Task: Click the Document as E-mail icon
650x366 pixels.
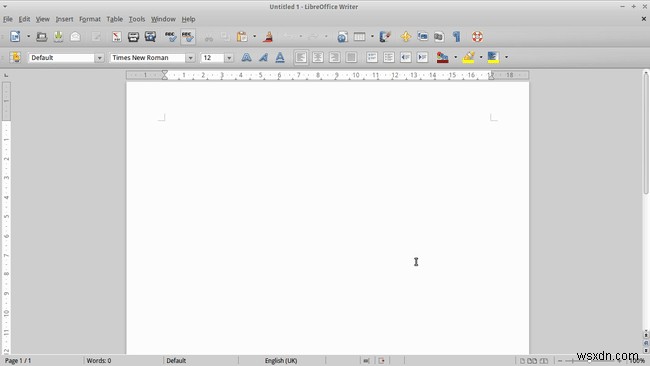Action: (75, 36)
